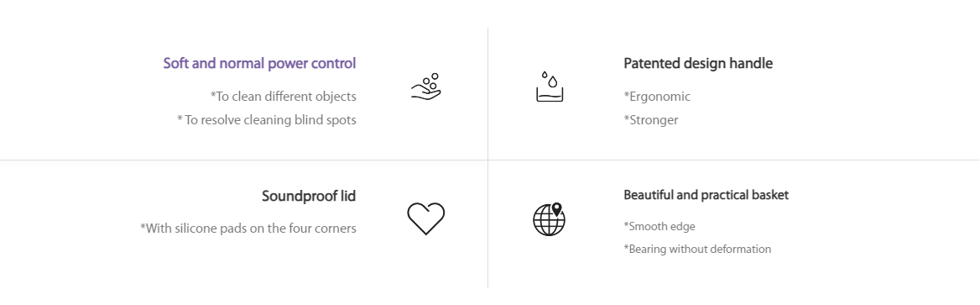This screenshot has width=980, height=305.
Task: Click the globe with location pin icon
Action: 550,219
